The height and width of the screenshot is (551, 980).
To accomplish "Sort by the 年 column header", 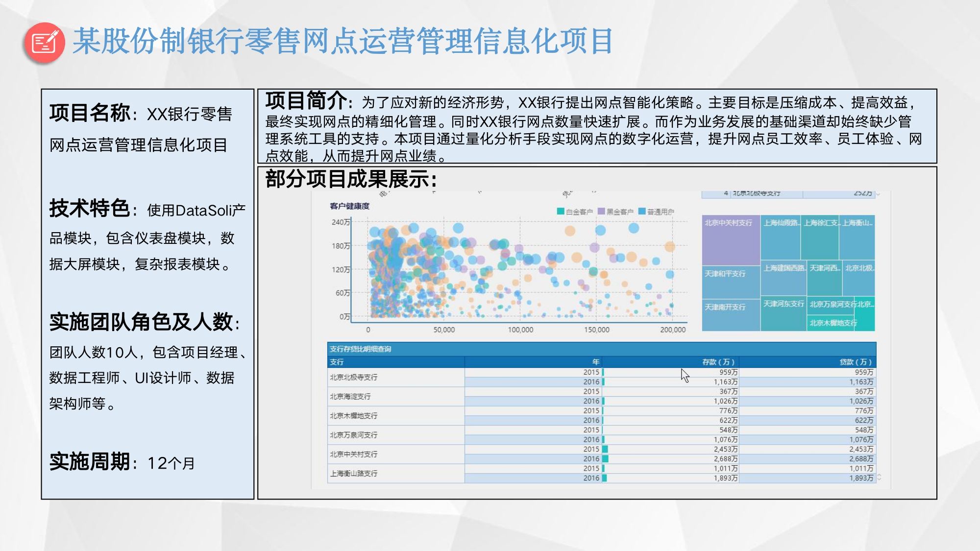I will (x=595, y=362).
